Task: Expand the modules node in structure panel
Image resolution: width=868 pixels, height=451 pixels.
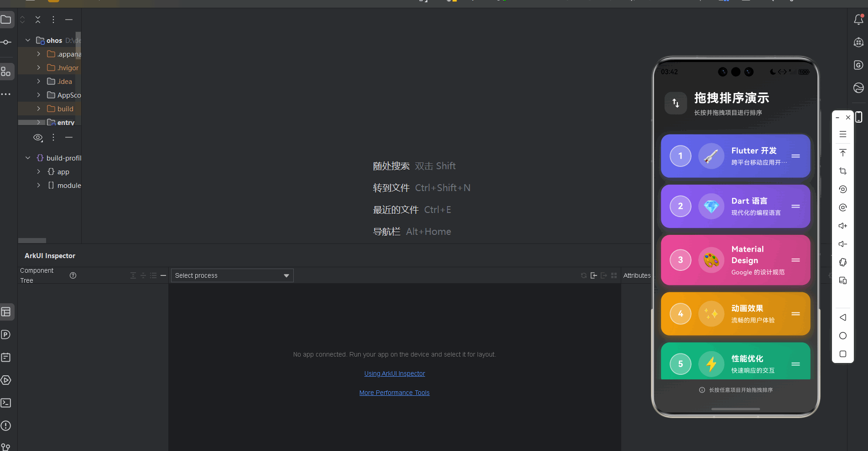Action: click(x=39, y=185)
